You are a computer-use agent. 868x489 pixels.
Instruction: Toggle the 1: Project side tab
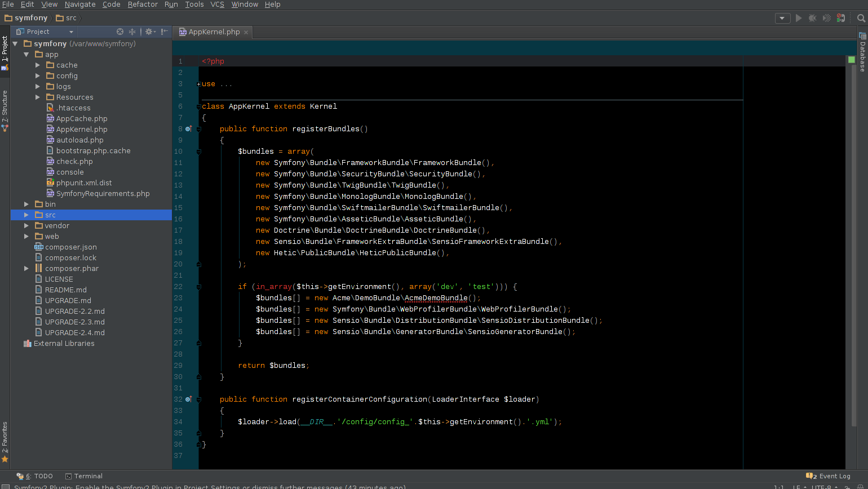5,54
